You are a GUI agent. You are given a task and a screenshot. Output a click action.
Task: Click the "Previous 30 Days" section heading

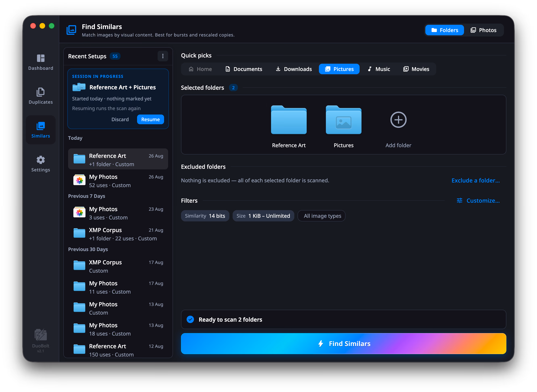(88, 249)
